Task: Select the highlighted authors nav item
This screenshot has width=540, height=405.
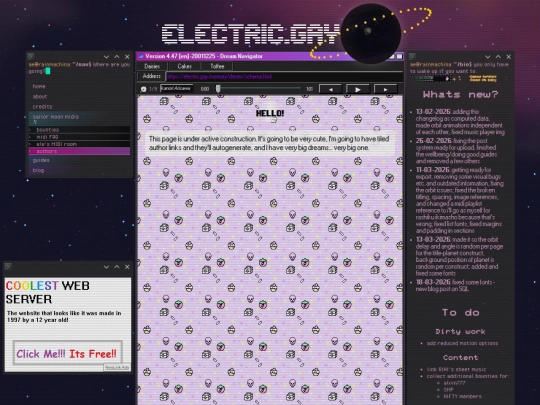Action: click(x=79, y=151)
